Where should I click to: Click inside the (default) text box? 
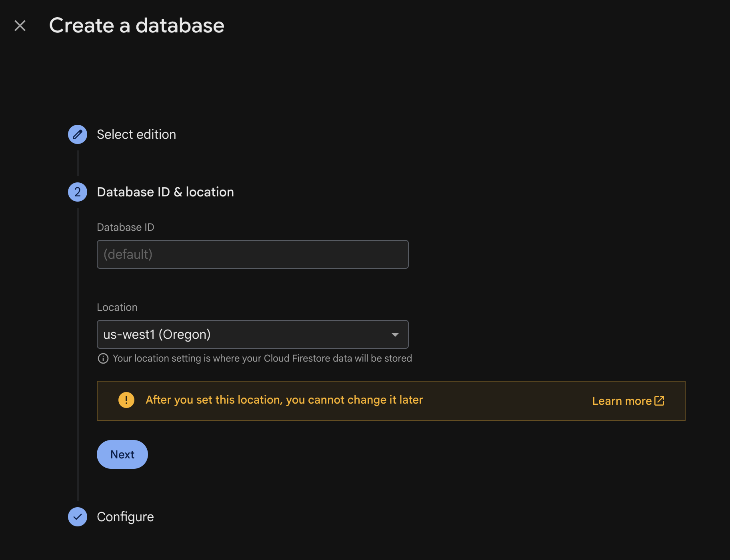(252, 254)
